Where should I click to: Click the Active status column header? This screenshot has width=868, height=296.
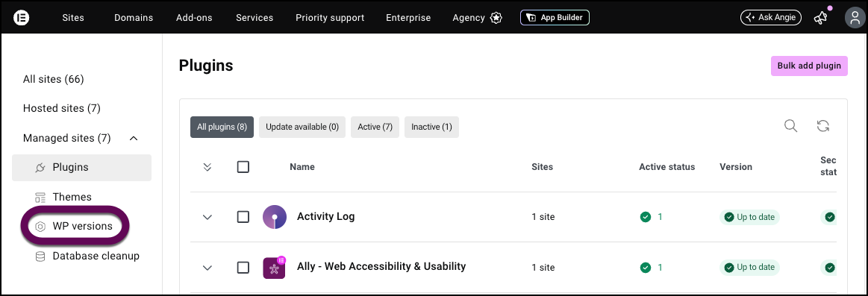point(667,166)
